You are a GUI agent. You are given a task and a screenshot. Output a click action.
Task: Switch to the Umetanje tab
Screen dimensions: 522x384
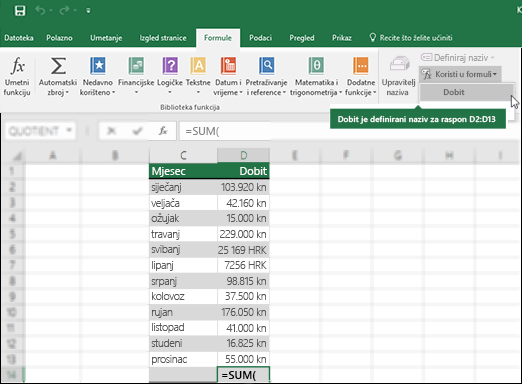(106, 38)
